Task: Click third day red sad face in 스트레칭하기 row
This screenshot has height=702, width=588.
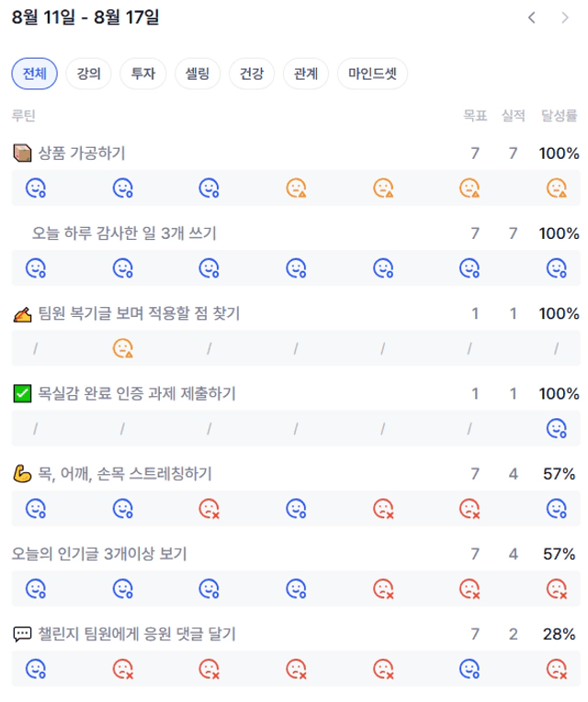Action: pyautogui.click(x=209, y=509)
